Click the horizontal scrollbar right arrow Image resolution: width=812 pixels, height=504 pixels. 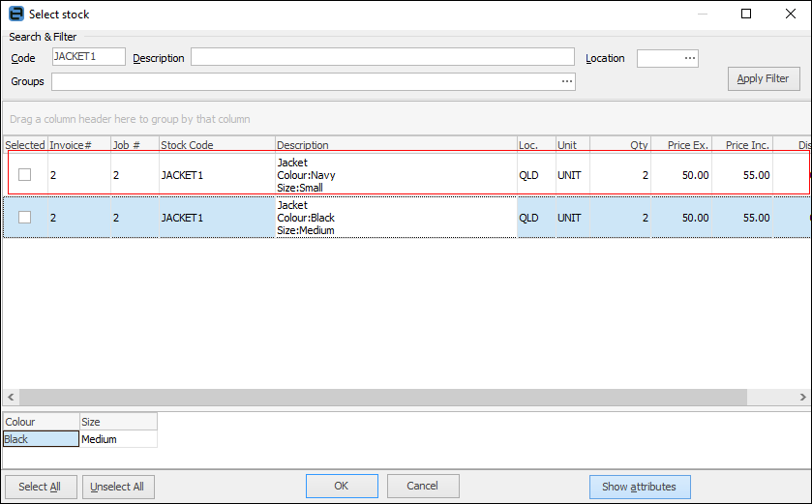point(802,397)
